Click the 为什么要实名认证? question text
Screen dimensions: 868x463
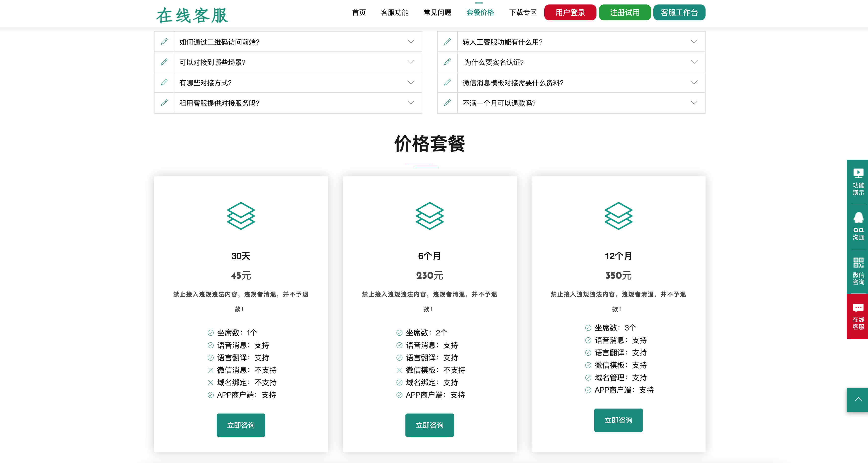(x=494, y=62)
